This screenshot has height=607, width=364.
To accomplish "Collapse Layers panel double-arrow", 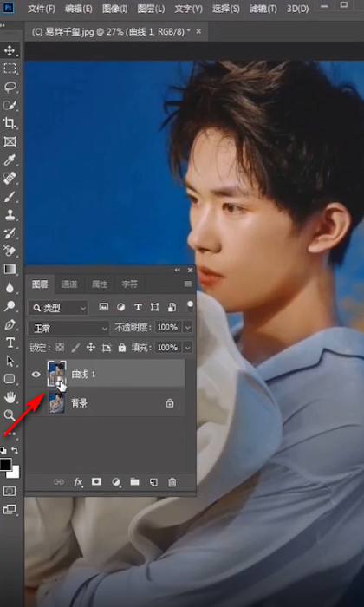I will [x=177, y=271].
